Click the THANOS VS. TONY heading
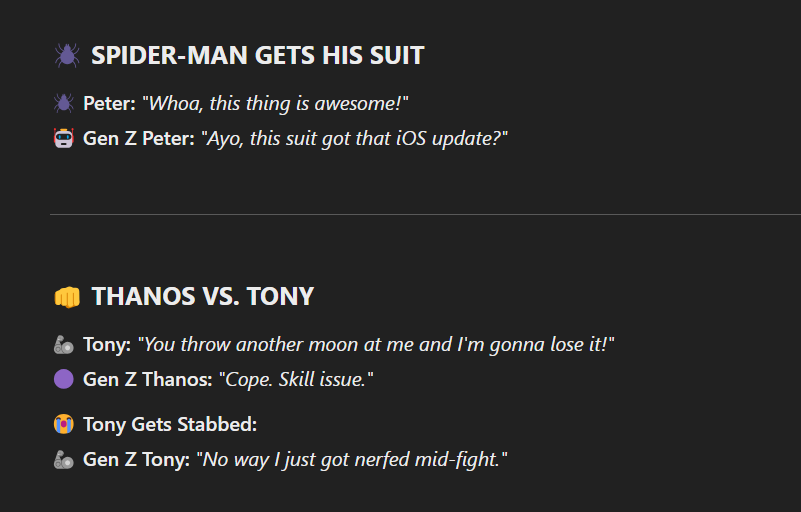The width and height of the screenshot is (801, 512). point(203,297)
